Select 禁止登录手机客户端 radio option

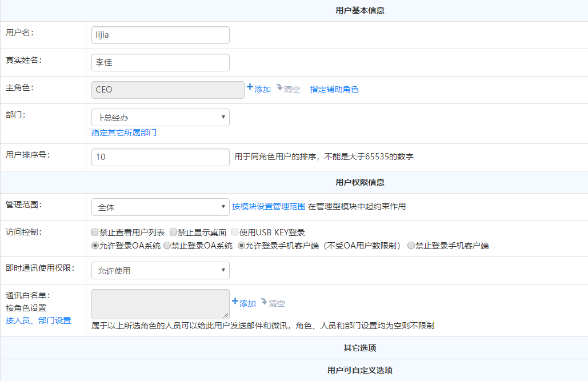tap(411, 246)
